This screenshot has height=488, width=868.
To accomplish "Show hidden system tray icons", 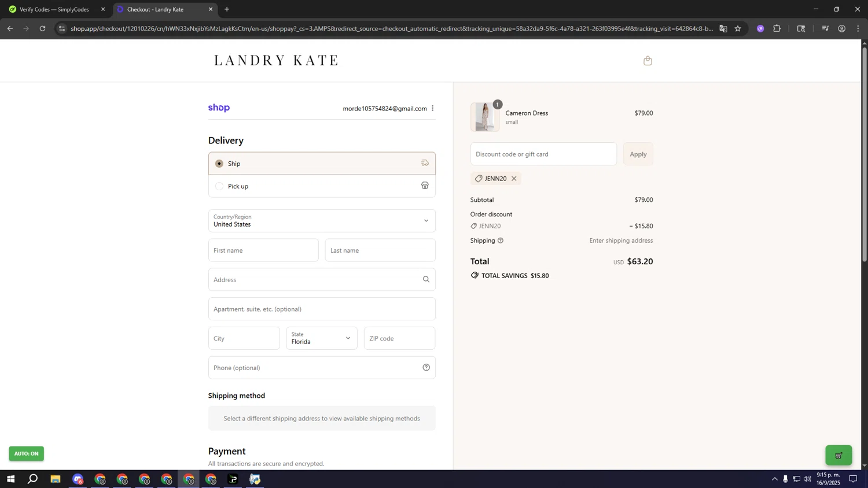I will [774, 479].
